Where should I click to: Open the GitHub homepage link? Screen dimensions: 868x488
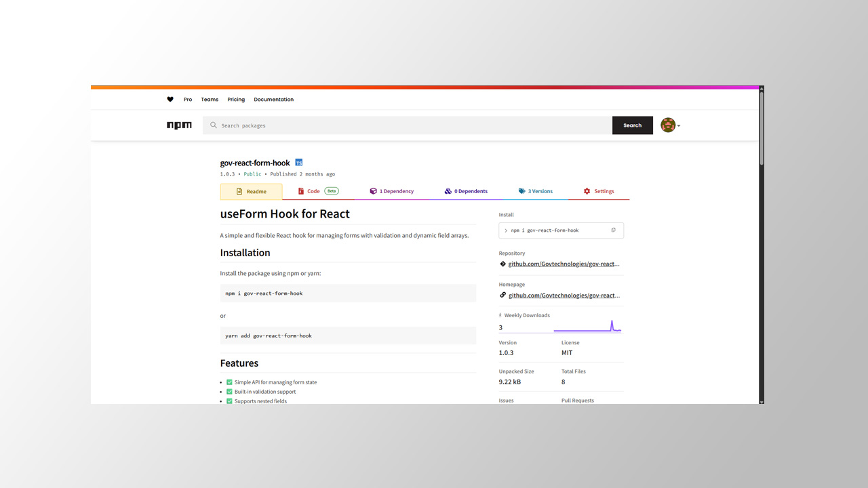(x=564, y=296)
